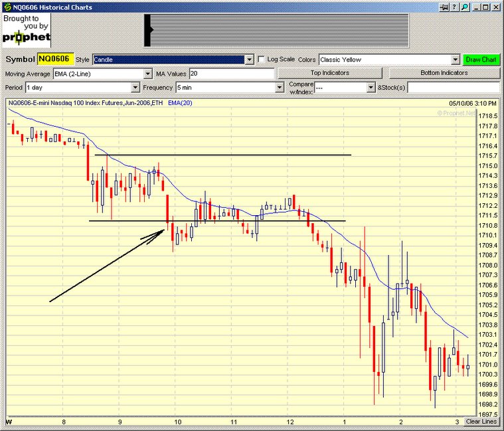Close the NQ0606 Historical Charts window
Screen dimensions: 504x431
pyautogui.click(x=496, y=7)
